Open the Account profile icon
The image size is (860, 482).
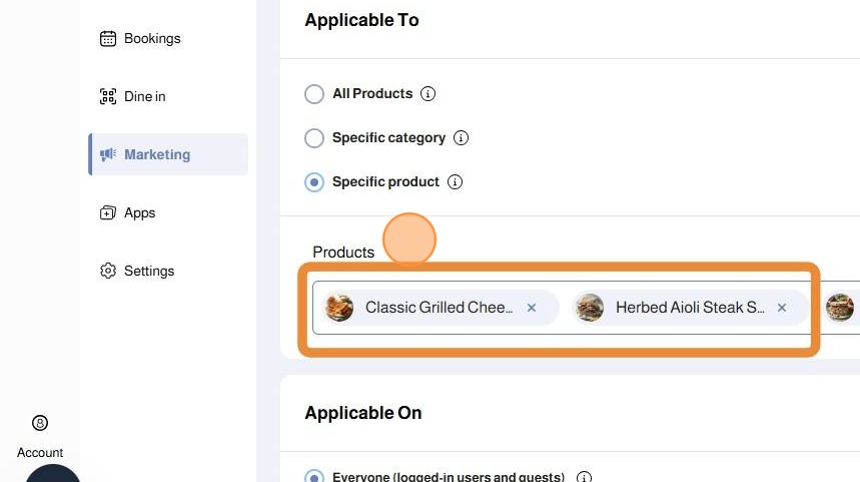pyautogui.click(x=40, y=423)
